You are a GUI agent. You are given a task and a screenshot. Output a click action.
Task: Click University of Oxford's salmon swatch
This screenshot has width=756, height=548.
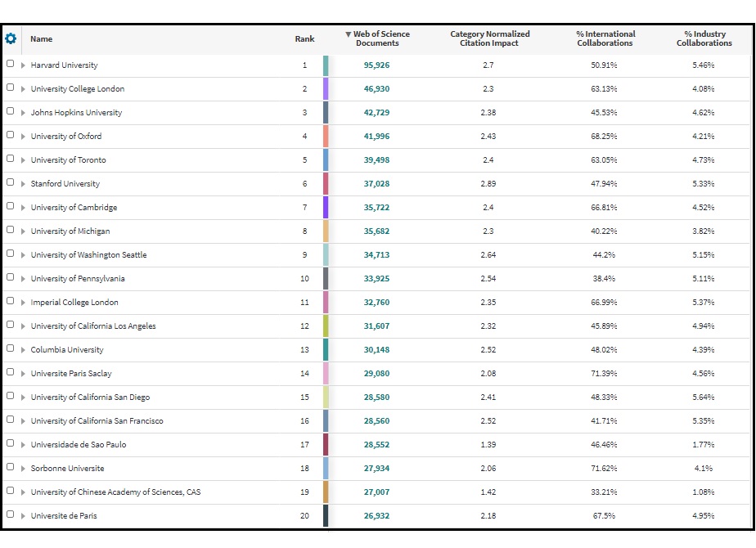326,137
